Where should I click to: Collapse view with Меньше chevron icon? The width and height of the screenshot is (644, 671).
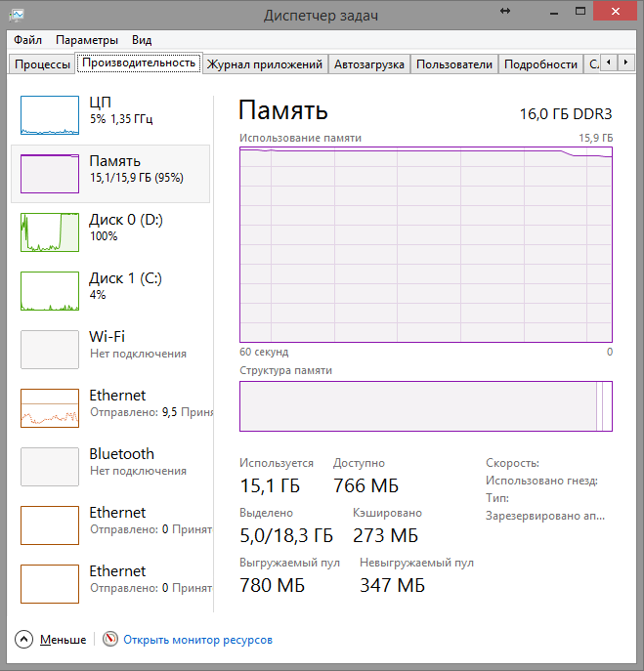click(x=24, y=640)
